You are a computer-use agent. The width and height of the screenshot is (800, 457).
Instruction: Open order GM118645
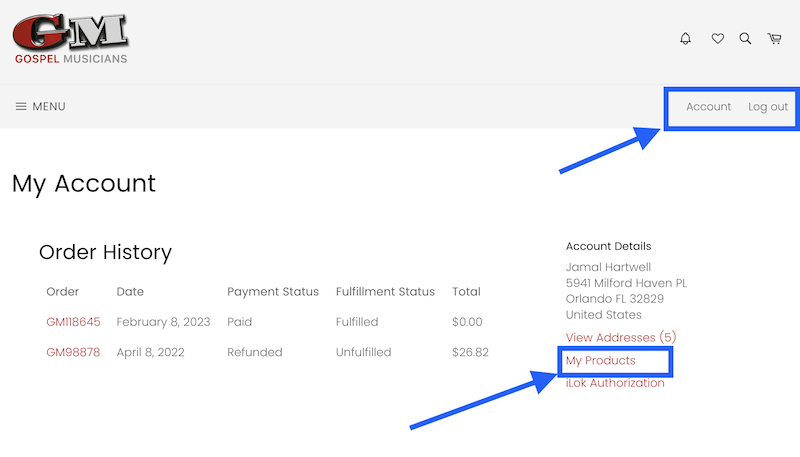(x=73, y=322)
